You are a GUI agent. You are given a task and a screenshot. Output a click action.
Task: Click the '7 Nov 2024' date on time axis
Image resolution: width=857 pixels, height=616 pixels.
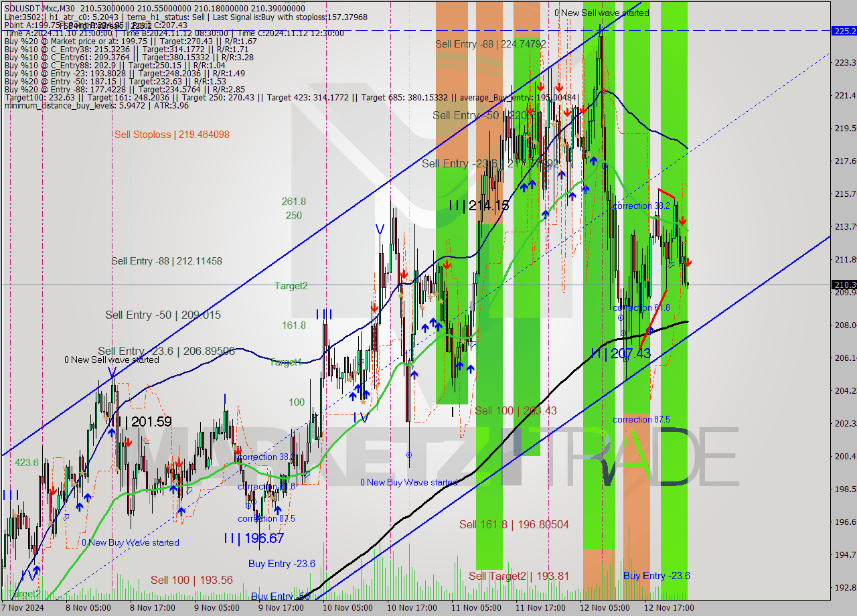(23, 608)
